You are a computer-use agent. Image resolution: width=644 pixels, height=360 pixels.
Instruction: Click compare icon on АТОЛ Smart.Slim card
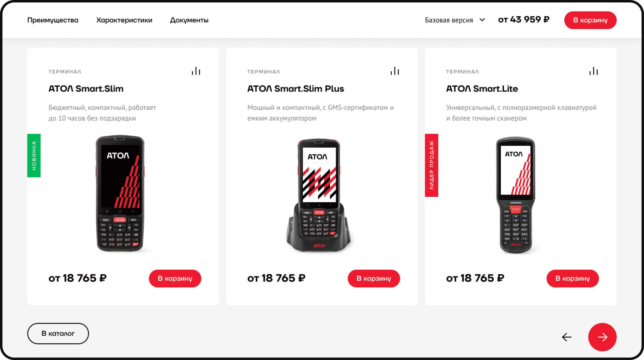click(x=196, y=71)
